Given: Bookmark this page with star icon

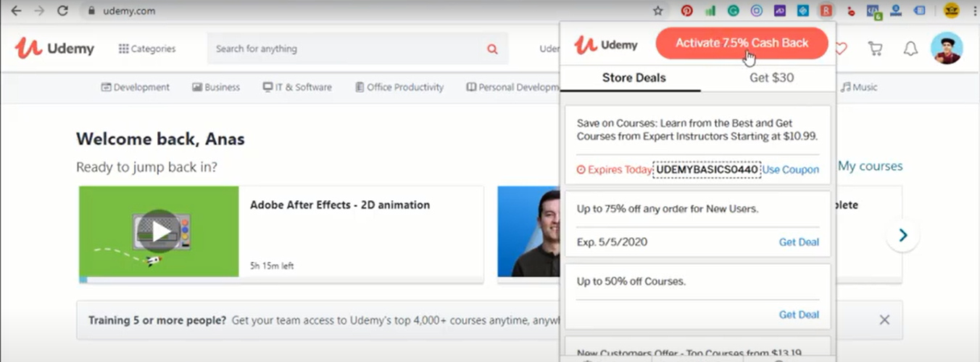Looking at the screenshot, I should [658, 11].
